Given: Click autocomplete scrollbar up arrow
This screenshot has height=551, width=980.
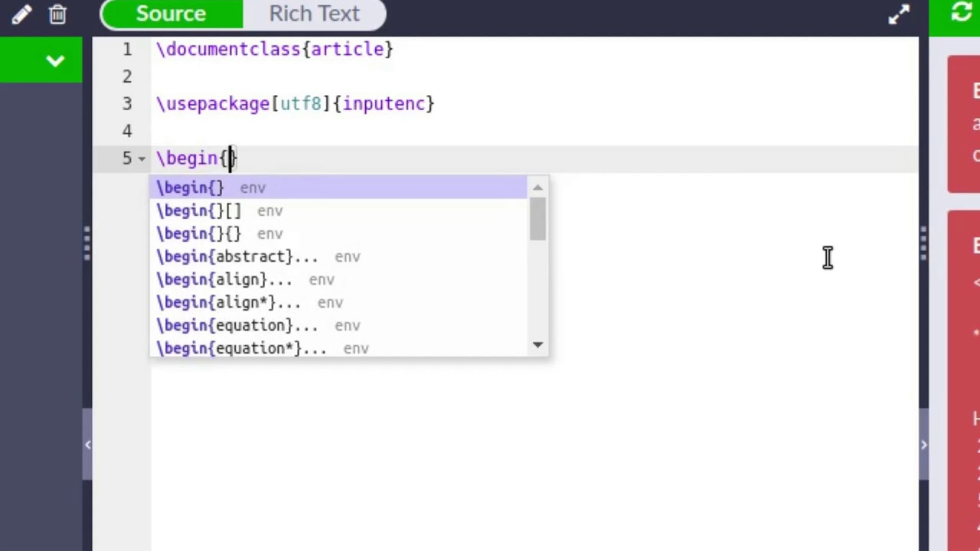Looking at the screenshot, I should coord(537,187).
